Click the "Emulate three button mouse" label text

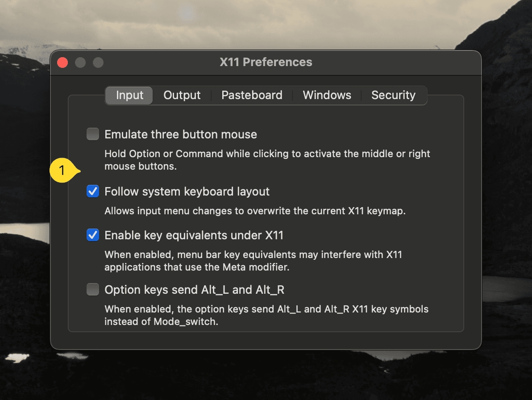[x=181, y=134]
